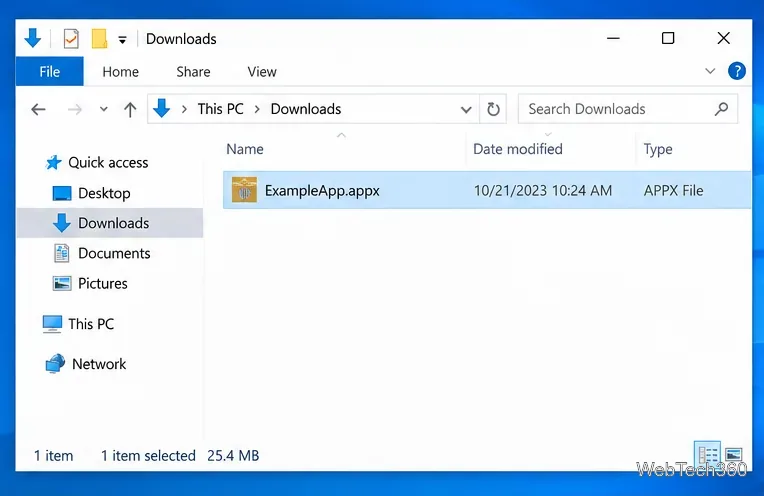Click the Properties quick access toolbar icon

click(x=71, y=38)
